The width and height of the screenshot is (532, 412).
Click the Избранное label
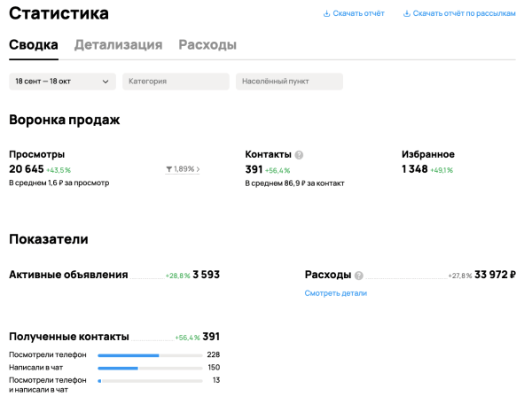point(428,154)
